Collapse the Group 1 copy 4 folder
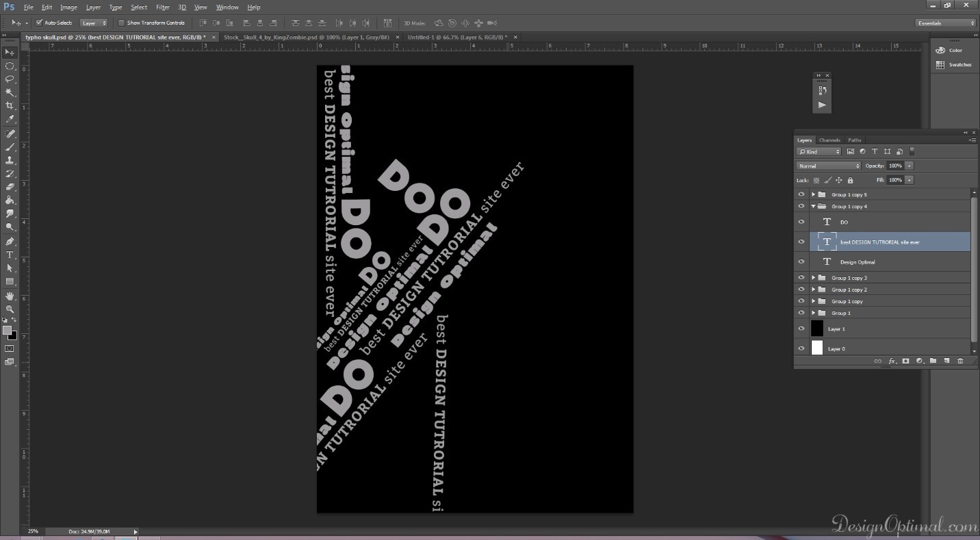980x540 pixels. coord(813,206)
